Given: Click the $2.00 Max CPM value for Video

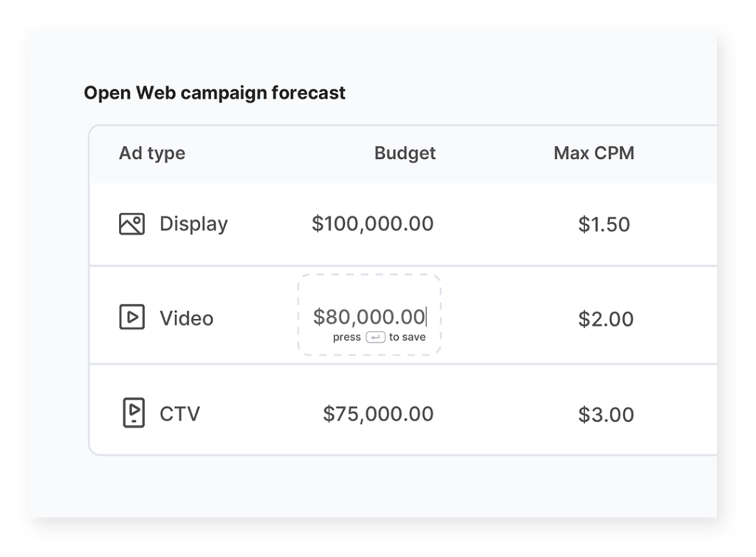Looking at the screenshot, I should point(607,318).
